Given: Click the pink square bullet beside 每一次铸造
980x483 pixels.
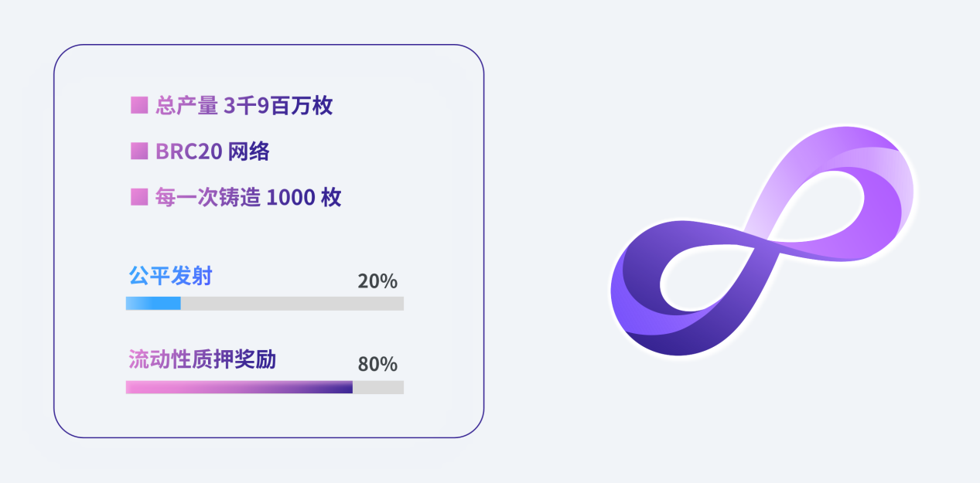Looking at the screenshot, I should tap(138, 197).
